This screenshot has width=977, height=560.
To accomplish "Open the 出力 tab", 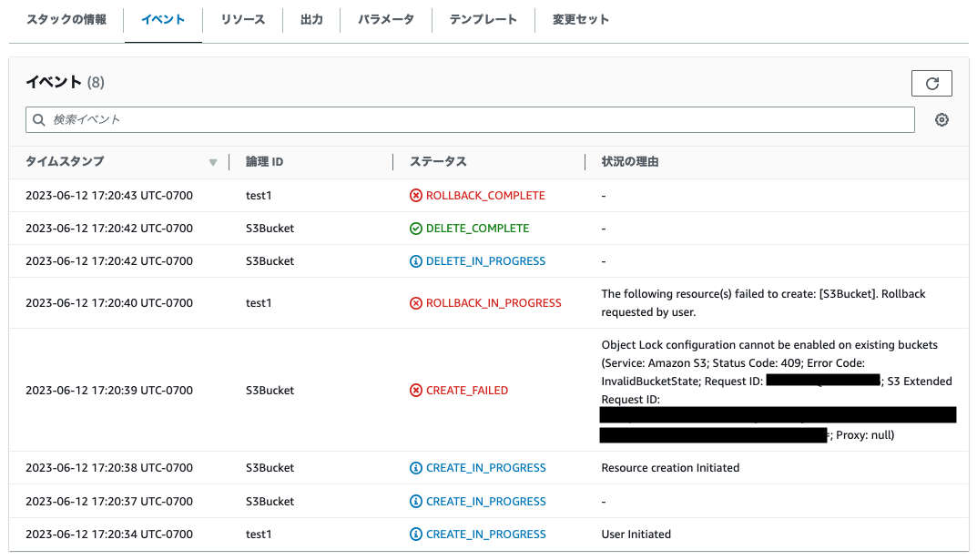I will [312, 18].
